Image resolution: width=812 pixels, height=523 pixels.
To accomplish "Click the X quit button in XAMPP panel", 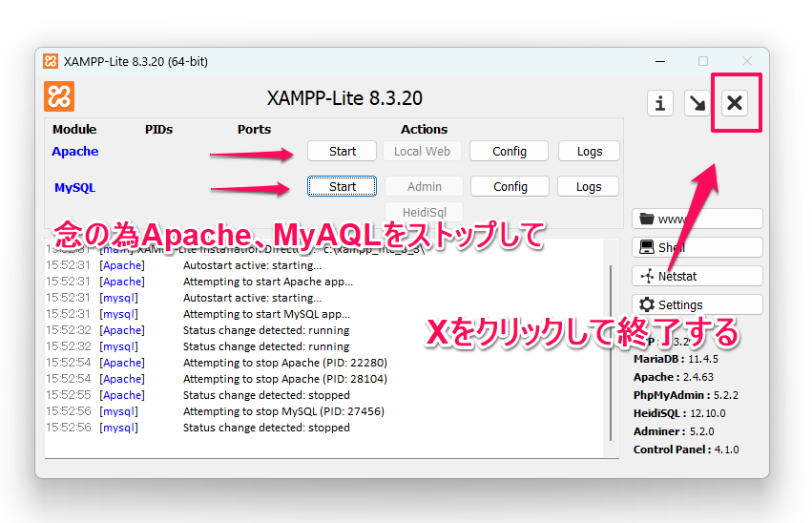I will tap(735, 103).
